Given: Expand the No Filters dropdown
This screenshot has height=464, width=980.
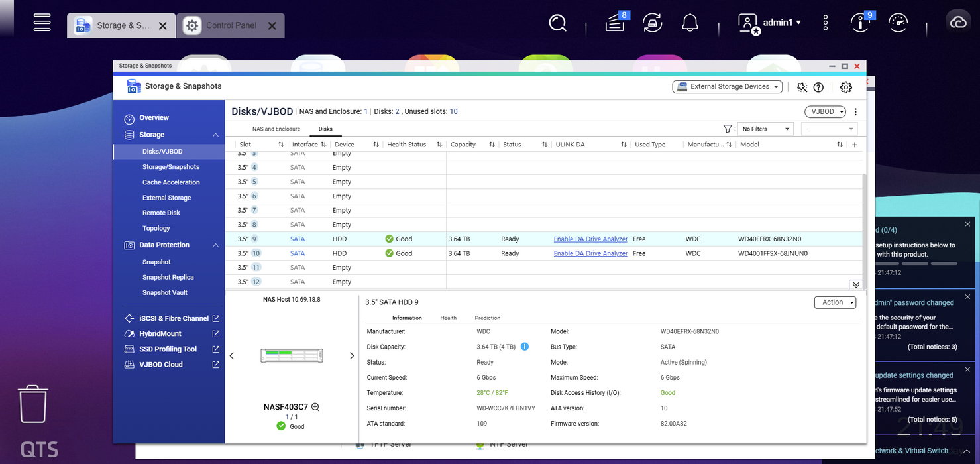Looking at the screenshot, I should pyautogui.click(x=765, y=129).
